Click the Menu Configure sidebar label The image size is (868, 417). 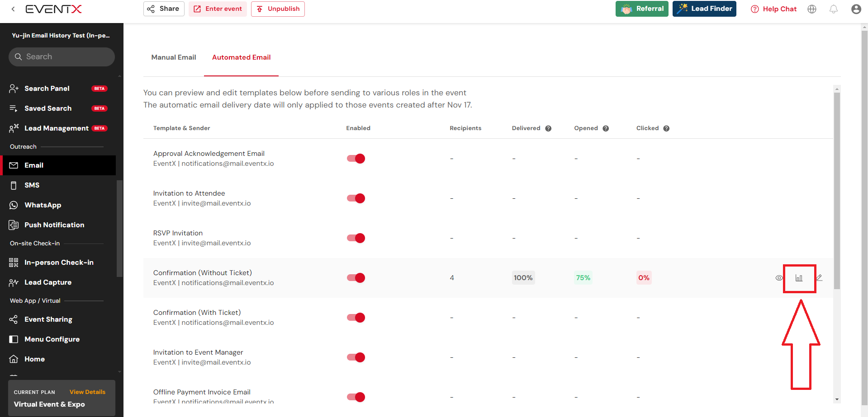pyautogui.click(x=52, y=339)
